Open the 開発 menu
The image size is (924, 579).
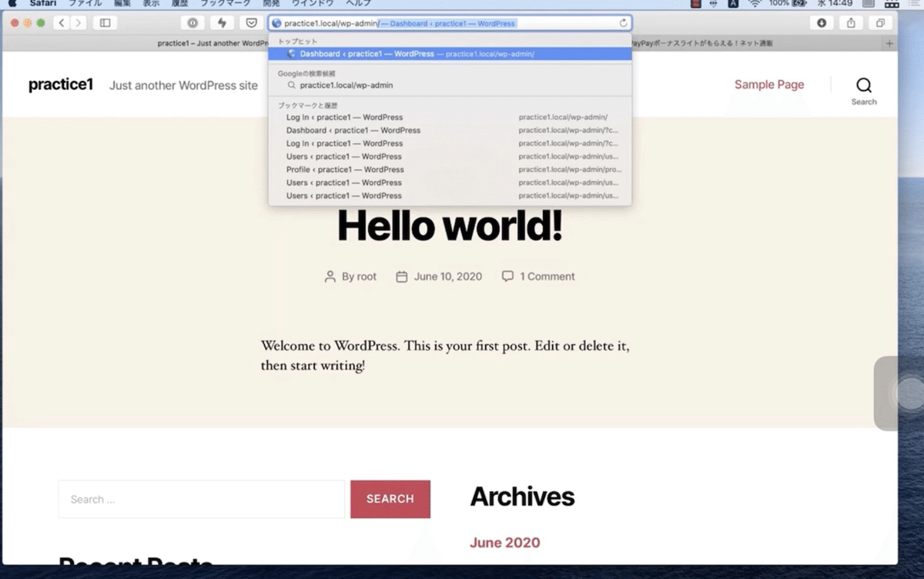point(271,4)
